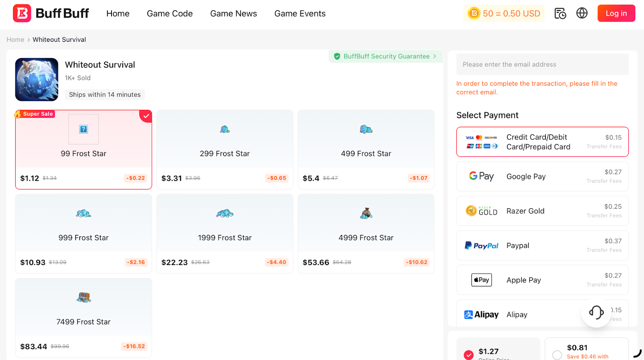Open customer support headset icon
This screenshot has width=644, height=360.
click(596, 312)
